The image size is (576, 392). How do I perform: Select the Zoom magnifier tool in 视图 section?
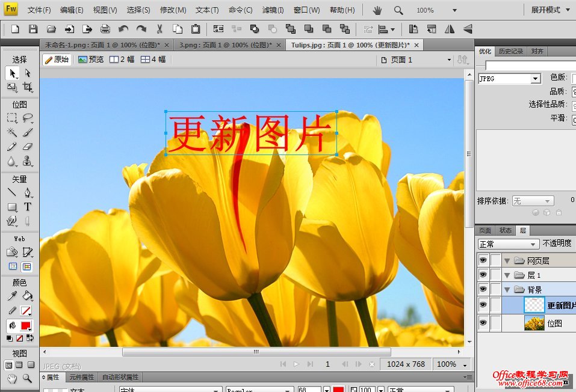point(28,378)
